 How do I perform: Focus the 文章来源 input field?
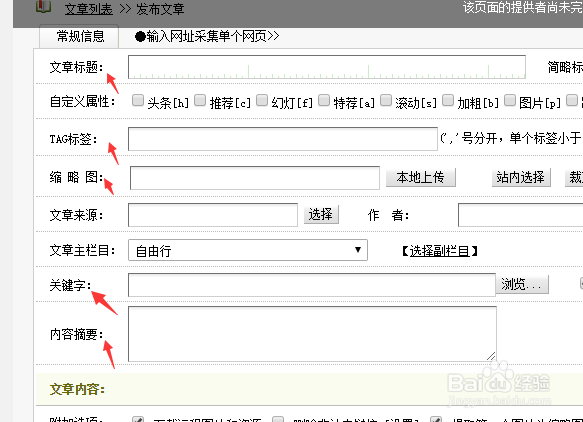pyautogui.click(x=213, y=215)
